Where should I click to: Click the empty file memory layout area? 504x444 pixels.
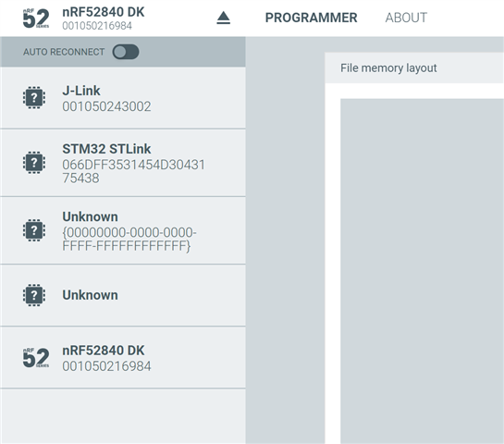tap(422, 271)
